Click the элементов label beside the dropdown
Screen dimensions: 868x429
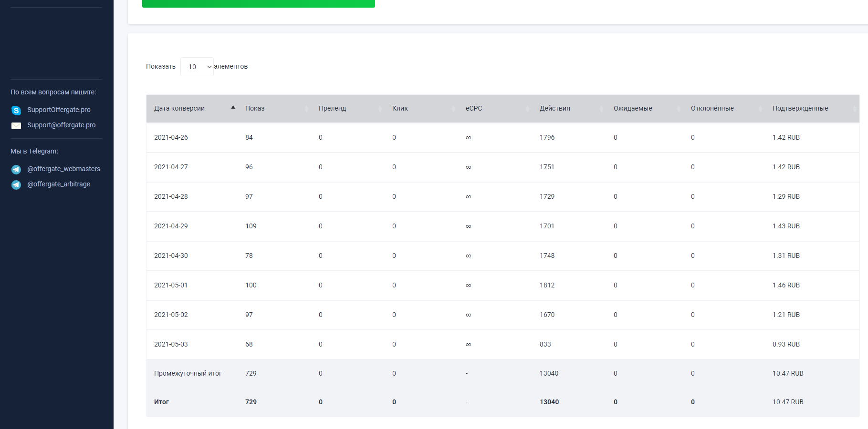click(x=231, y=66)
